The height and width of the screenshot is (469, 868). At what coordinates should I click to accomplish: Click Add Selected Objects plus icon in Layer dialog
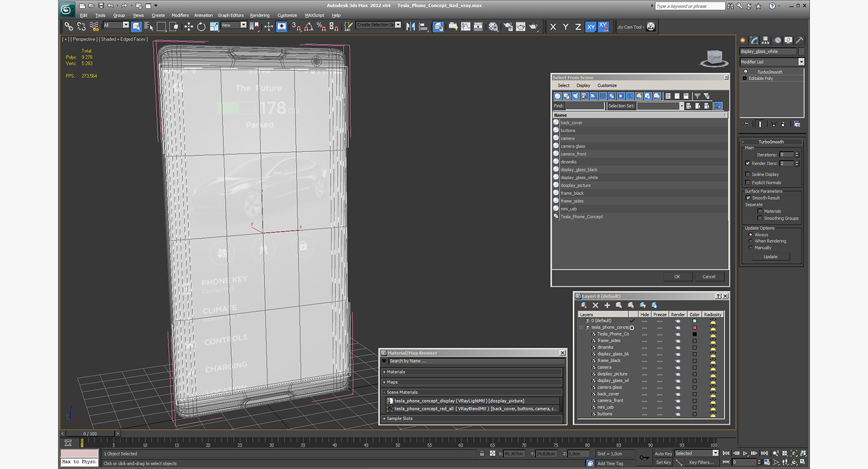coord(607,305)
